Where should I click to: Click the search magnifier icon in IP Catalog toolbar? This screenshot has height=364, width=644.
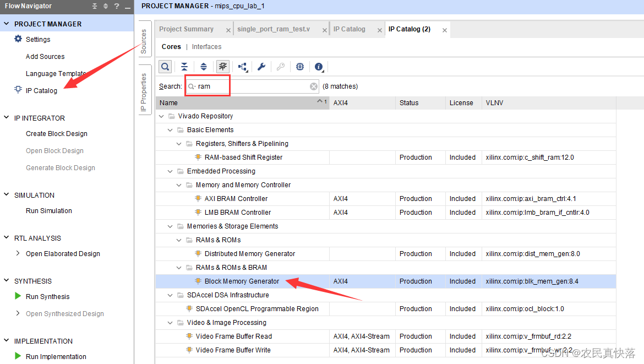[165, 67]
